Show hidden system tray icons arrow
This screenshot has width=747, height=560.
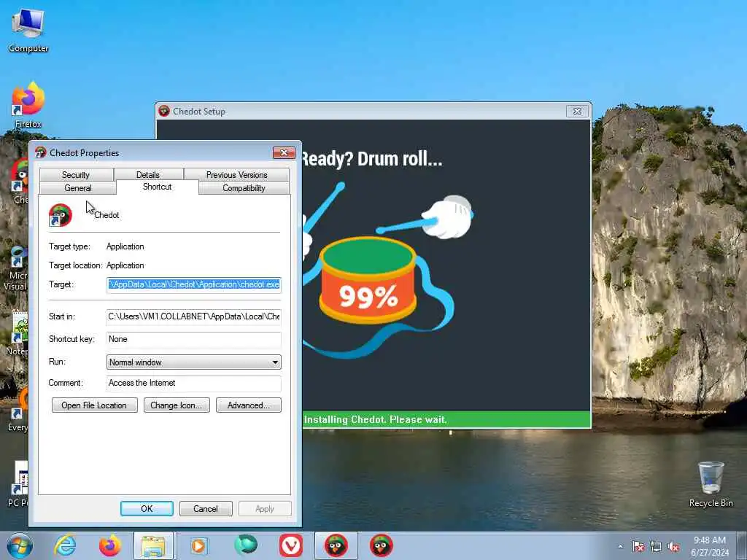click(620, 547)
